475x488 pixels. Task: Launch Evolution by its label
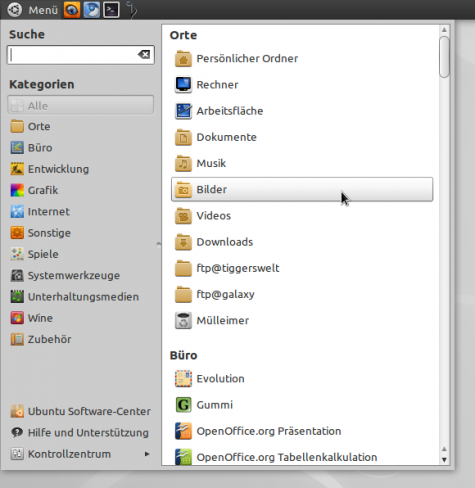[220, 379]
